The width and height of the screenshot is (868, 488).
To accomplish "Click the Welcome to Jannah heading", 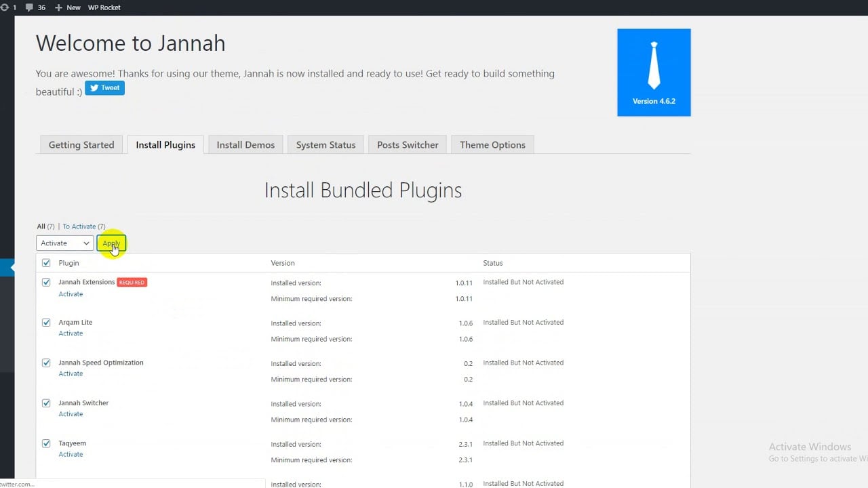I will click(x=130, y=43).
